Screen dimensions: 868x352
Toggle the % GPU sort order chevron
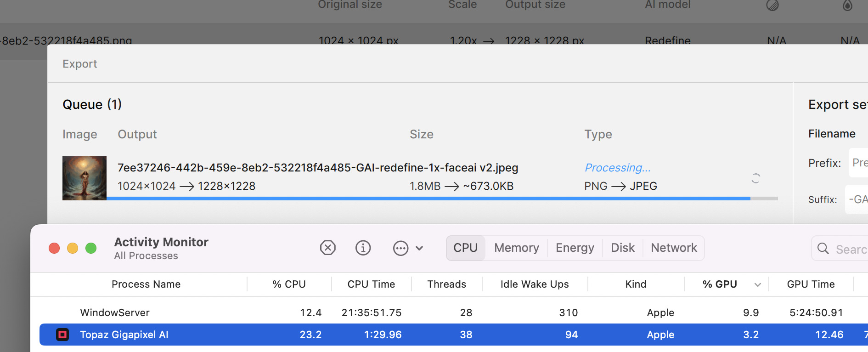tap(758, 285)
